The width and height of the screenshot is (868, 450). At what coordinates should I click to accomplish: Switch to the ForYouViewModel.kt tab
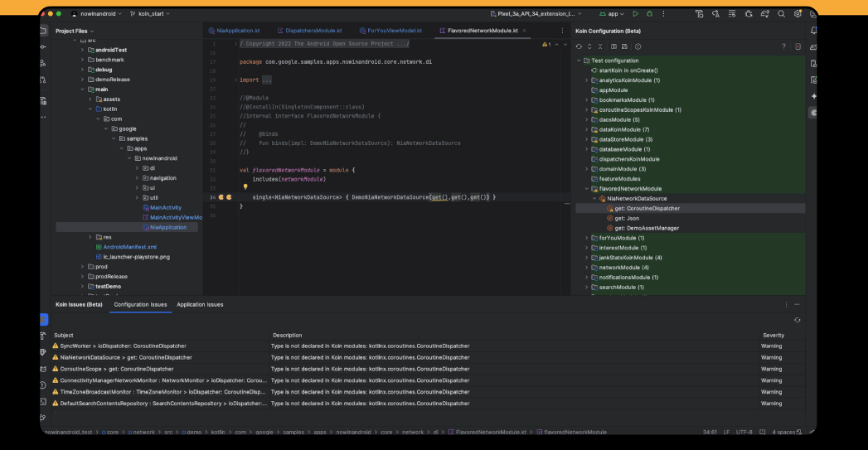click(390, 31)
